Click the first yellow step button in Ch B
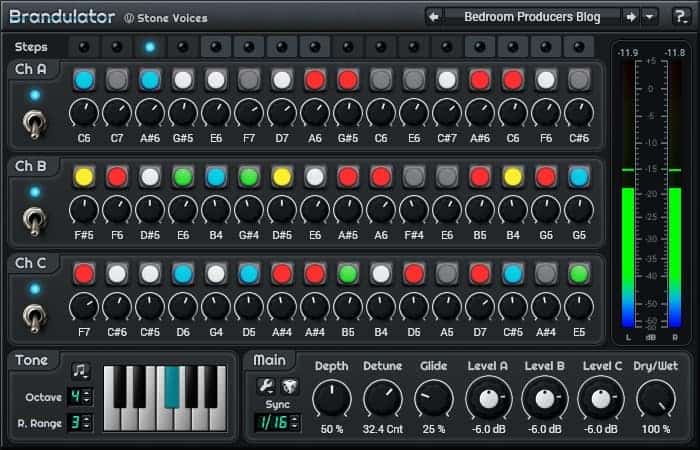Image resolution: width=700 pixels, height=450 pixels. [x=84, y=177]
